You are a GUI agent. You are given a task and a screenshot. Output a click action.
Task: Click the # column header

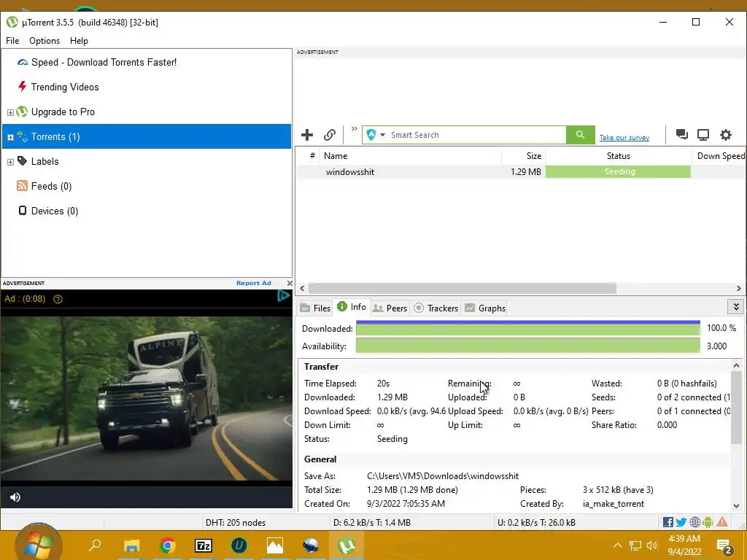[312, 156]
